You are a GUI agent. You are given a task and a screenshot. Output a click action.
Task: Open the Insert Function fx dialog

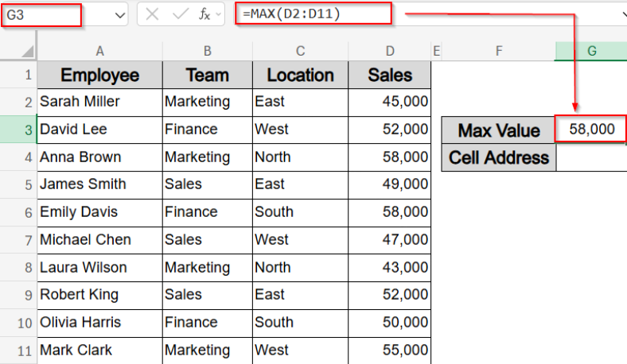tap(204, 14)
